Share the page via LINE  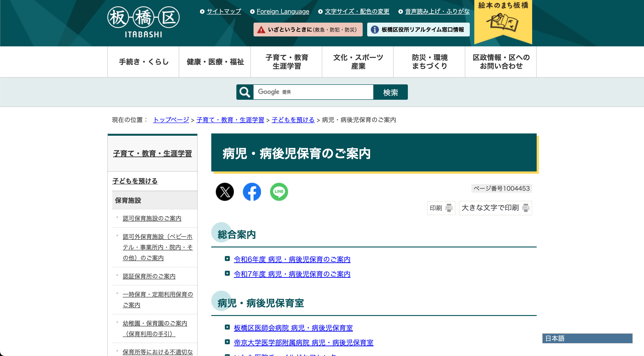click(279, 192)
